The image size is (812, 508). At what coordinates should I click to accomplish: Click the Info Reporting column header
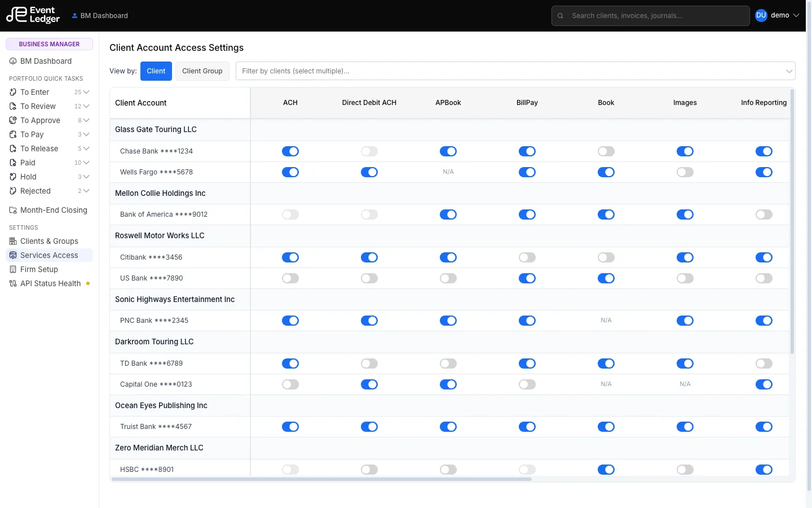(764, 103)
